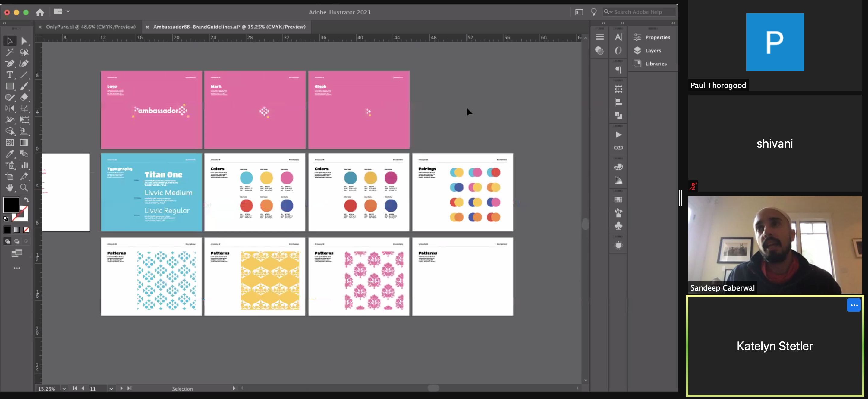Choose the Free Transform tool

(24, 120)
